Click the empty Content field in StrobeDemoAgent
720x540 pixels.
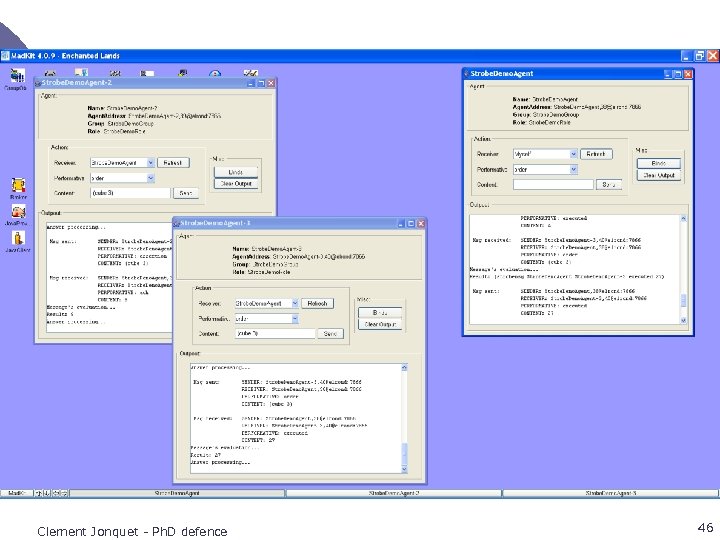pos(553,185)
